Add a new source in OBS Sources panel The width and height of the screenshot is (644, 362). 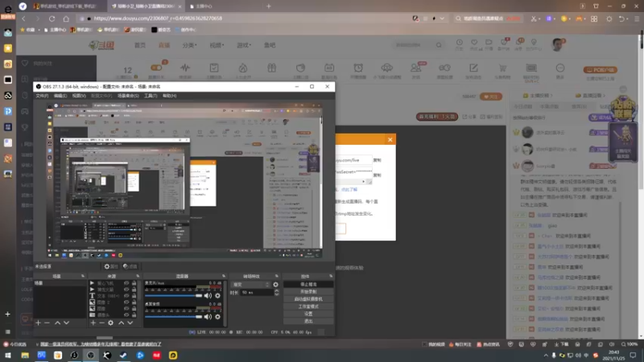(93, 323)
